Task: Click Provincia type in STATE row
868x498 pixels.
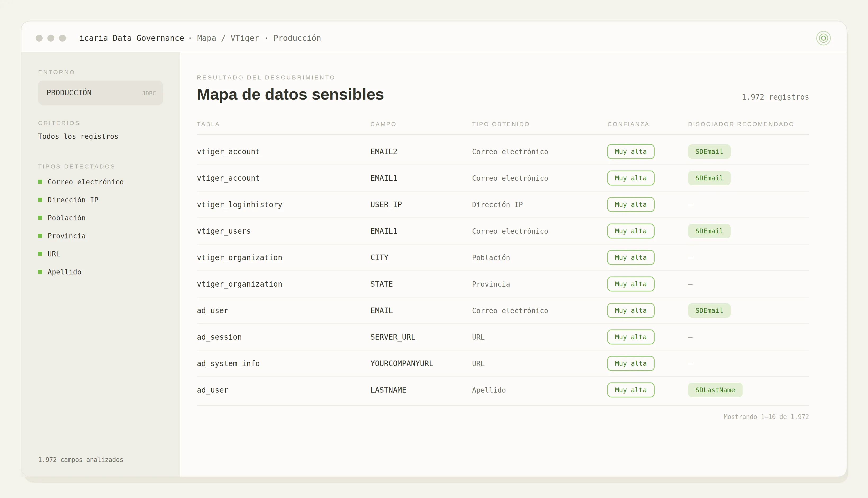Action: pyautogui.click(x=491, y=284)
